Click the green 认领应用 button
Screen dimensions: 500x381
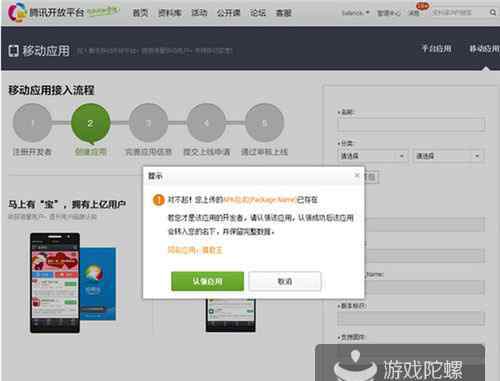[207, 281]
